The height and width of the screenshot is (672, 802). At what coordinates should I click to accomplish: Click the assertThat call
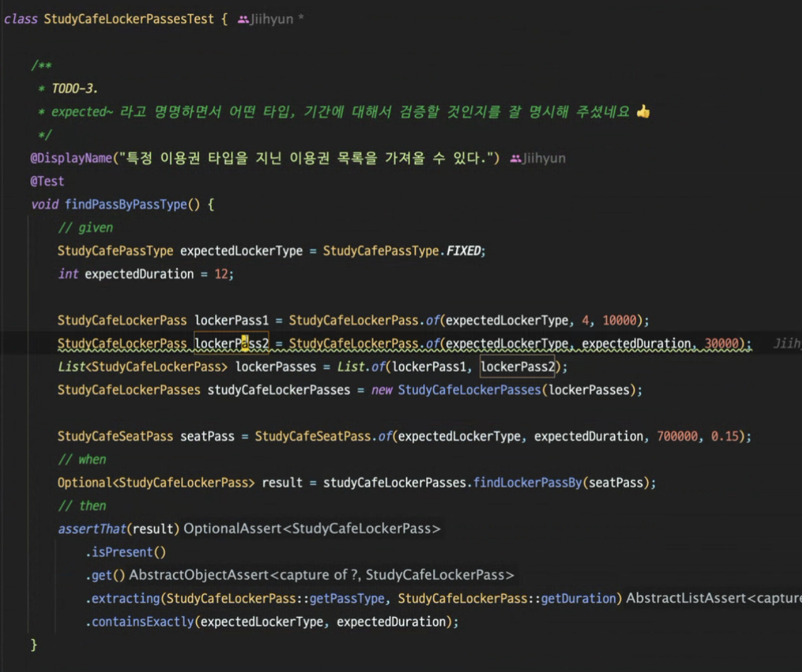point(92,529)
